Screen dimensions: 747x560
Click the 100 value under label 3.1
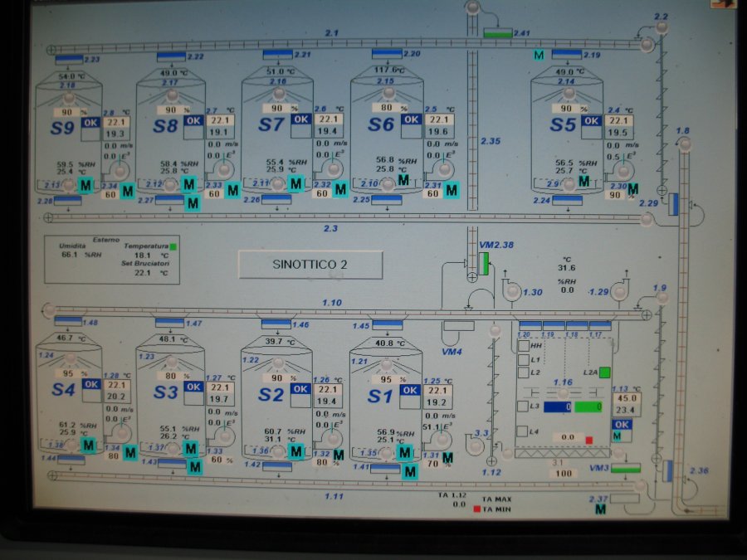(564, 474)
